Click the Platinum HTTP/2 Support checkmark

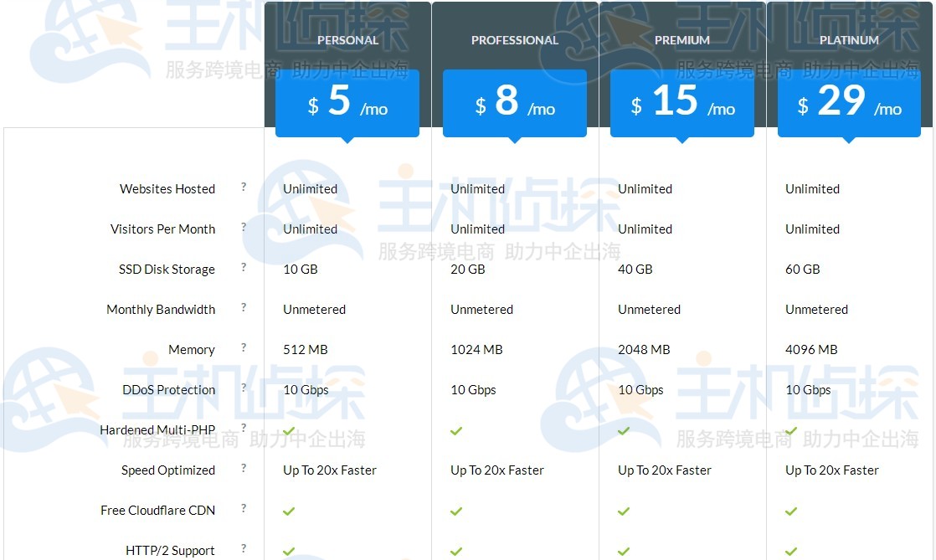coord(790,552)
